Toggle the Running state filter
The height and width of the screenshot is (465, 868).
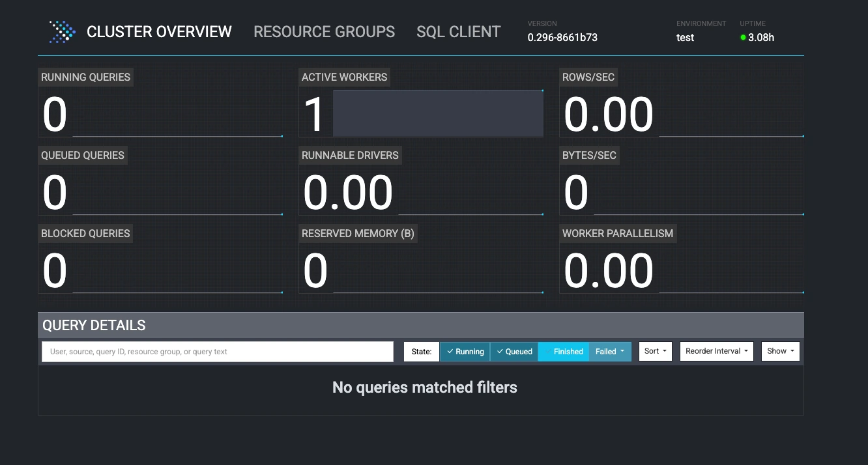(x=465, y=352)
